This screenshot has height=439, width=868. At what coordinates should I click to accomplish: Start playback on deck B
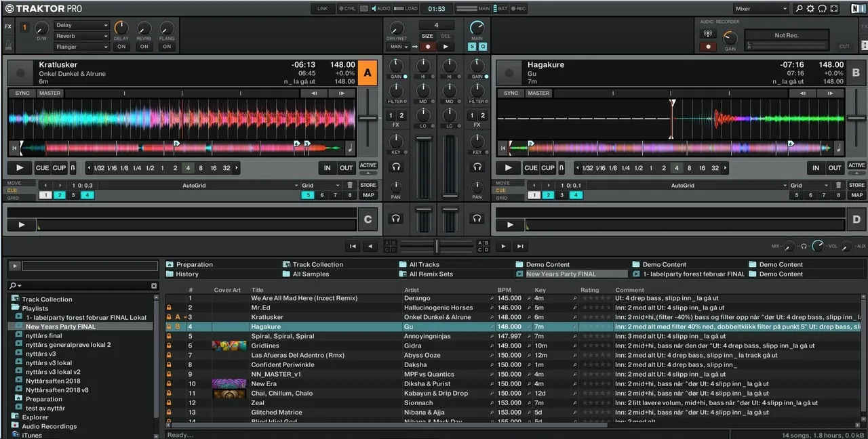[x=508, y=167]
